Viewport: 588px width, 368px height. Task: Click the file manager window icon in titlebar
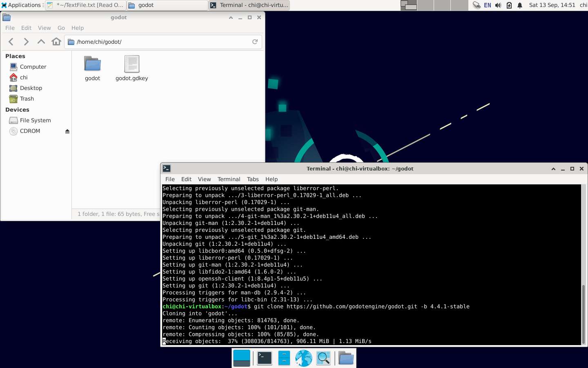pyautogui.click(x=7, y=17)
